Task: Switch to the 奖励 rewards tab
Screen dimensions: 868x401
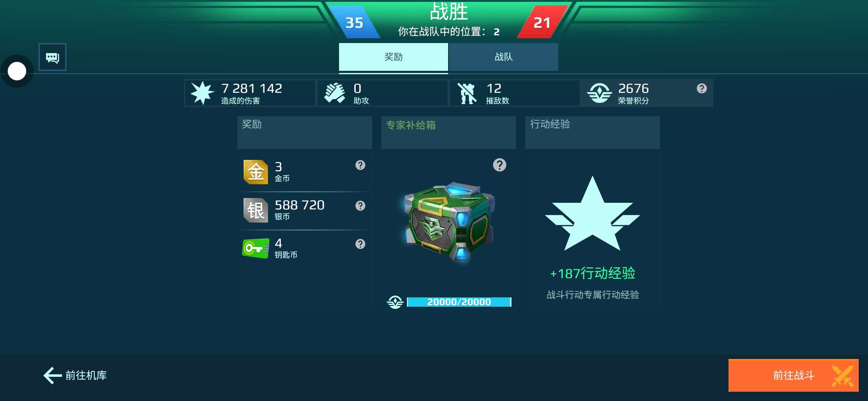Action: (393, 57)
